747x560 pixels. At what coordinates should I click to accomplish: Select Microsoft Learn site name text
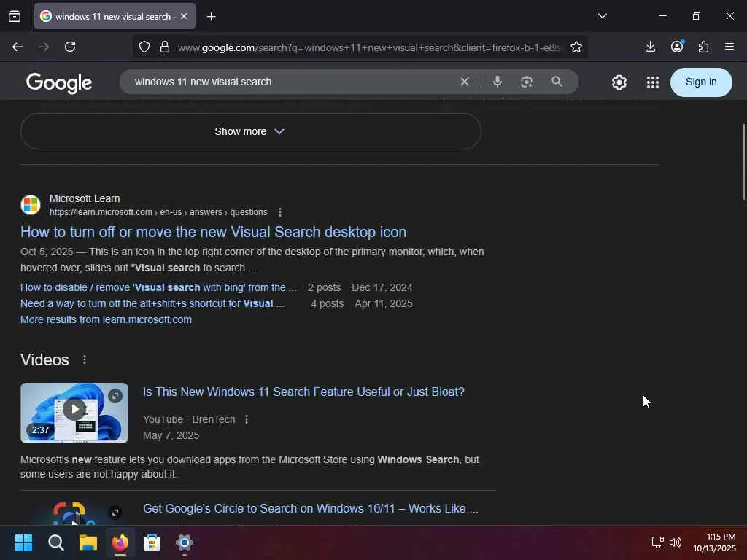(85, 198)
